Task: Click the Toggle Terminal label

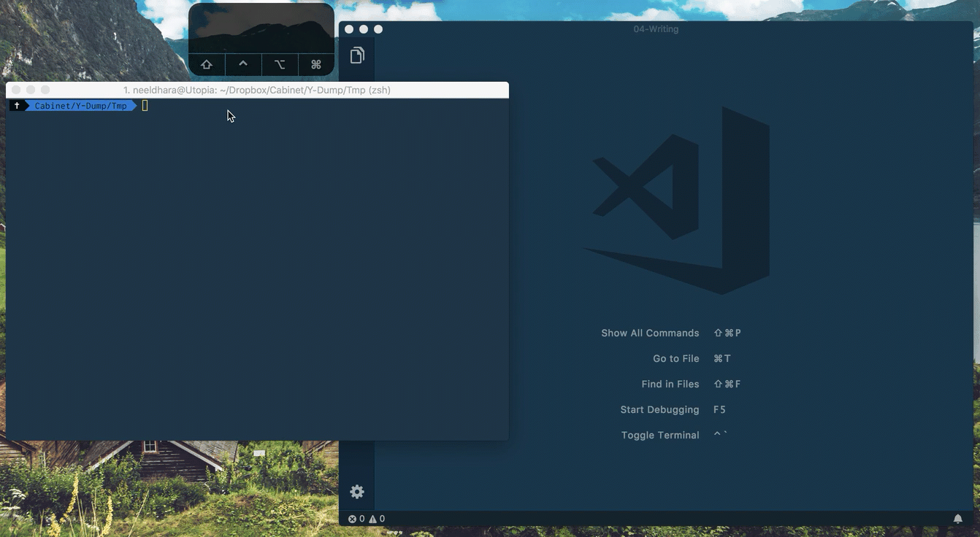Action: pos(660,435)
